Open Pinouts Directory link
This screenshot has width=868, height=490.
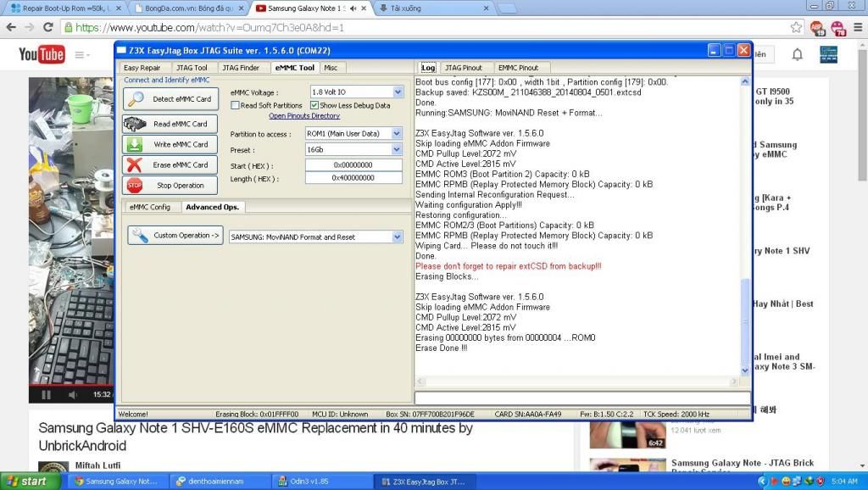click(x=304, y=115)
